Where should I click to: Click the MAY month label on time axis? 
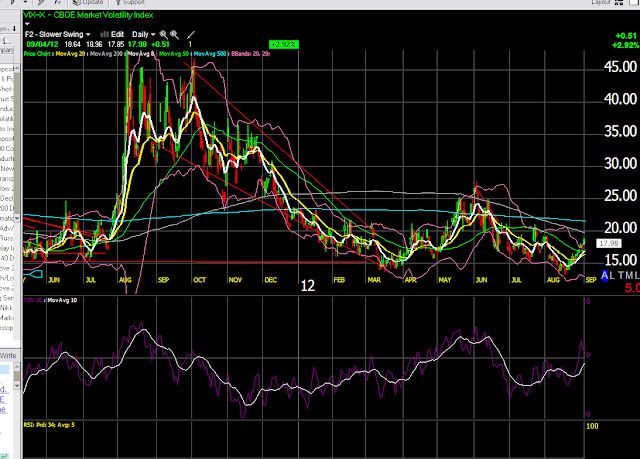pyautogui.click(x=445, y=280)
